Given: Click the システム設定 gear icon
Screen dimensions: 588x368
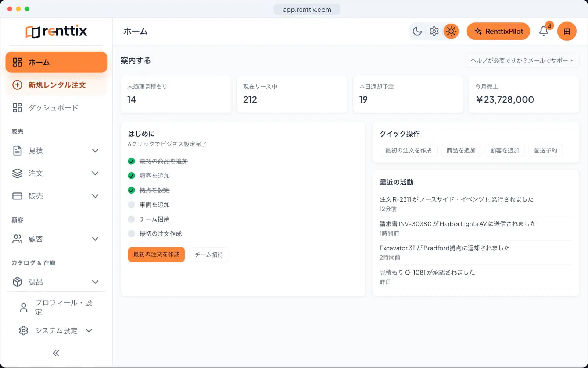Looking at the screenshot, I should pos(24,330).
